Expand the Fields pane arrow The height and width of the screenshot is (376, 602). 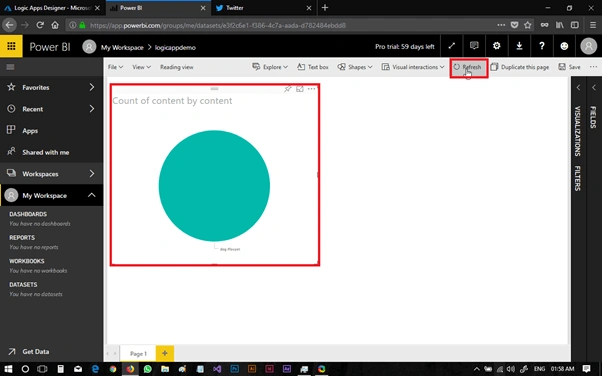click(x=594, y=88)
